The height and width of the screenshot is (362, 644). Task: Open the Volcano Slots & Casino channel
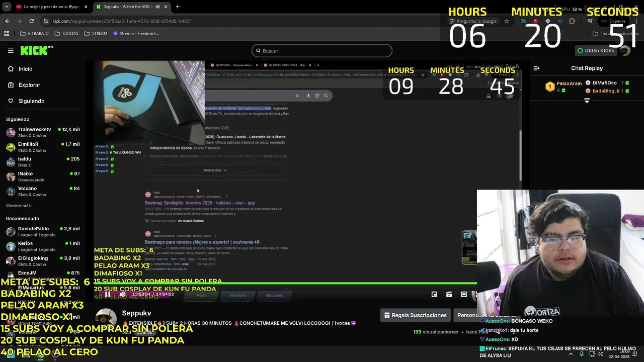pos(43,191)
